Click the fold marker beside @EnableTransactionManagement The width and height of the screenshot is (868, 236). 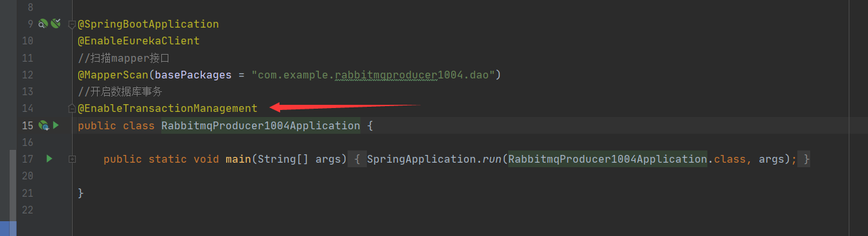(72, 109)
